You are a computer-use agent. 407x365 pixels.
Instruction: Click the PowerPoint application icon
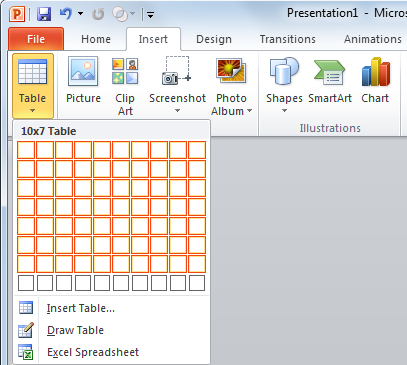click(x=17, y=14)
